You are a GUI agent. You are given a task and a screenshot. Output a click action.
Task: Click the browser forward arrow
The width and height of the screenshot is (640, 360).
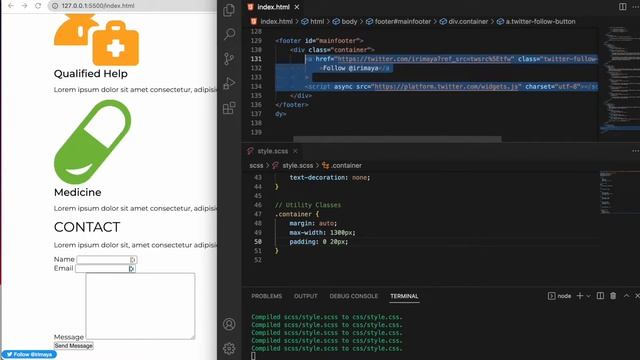[24, 6]
